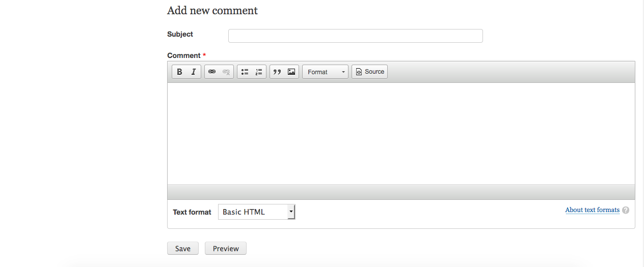Apply block quote formatting
Image resolution: width=644 pixels, height=267 pixels.
click(x=277, y=72)
